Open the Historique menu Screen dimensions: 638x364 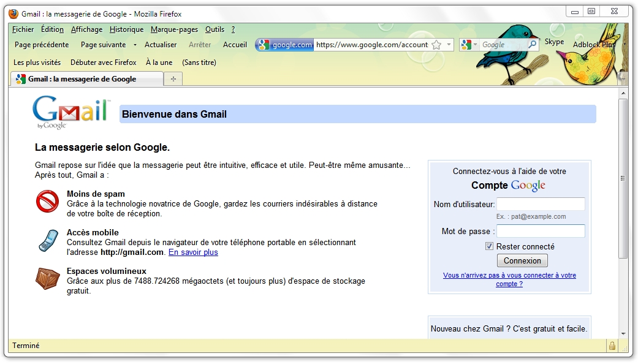click(x=126, y=29)
